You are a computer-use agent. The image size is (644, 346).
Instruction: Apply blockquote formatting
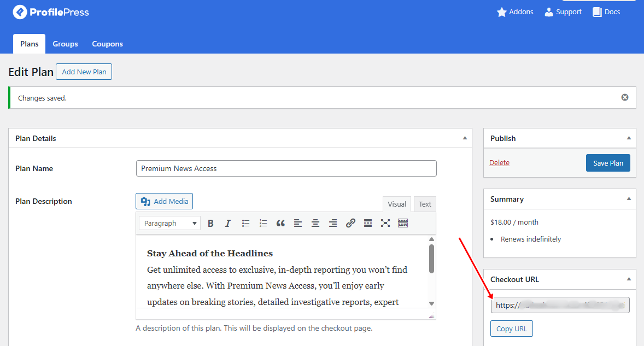[x=280, y=223]
